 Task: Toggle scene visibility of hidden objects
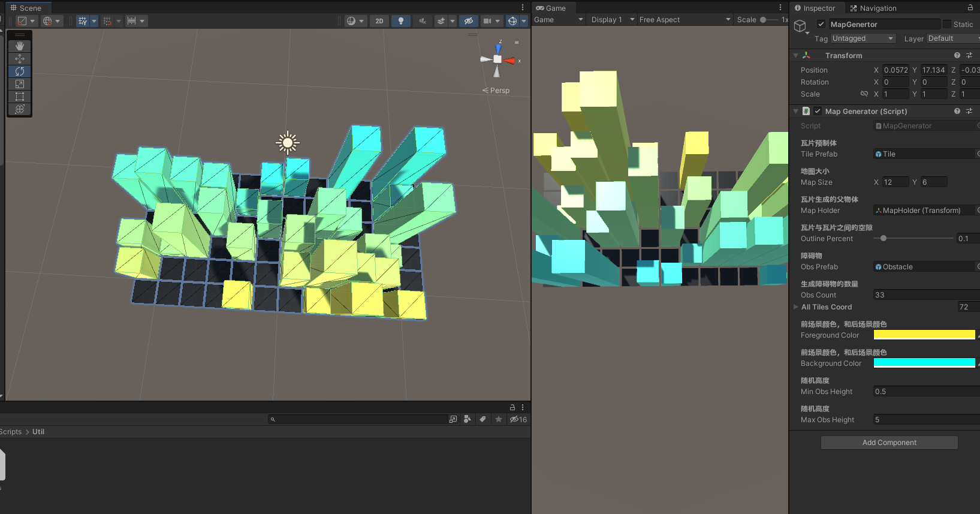coord(469,21)
